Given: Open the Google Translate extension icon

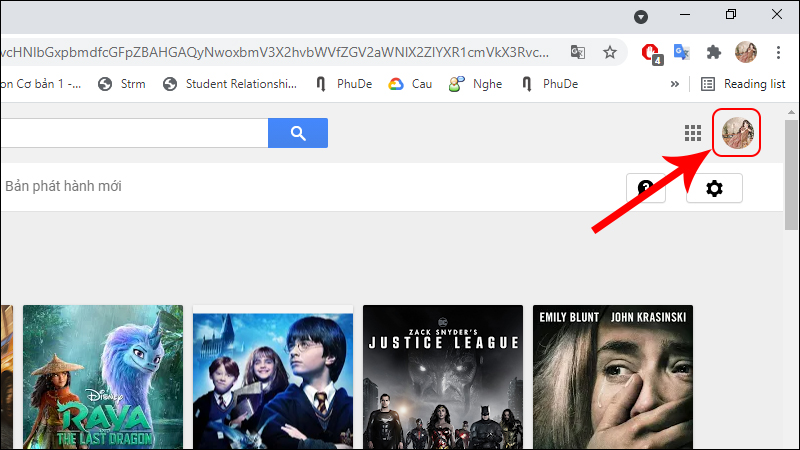Looking at the screenshot, I should click(682, 52).
